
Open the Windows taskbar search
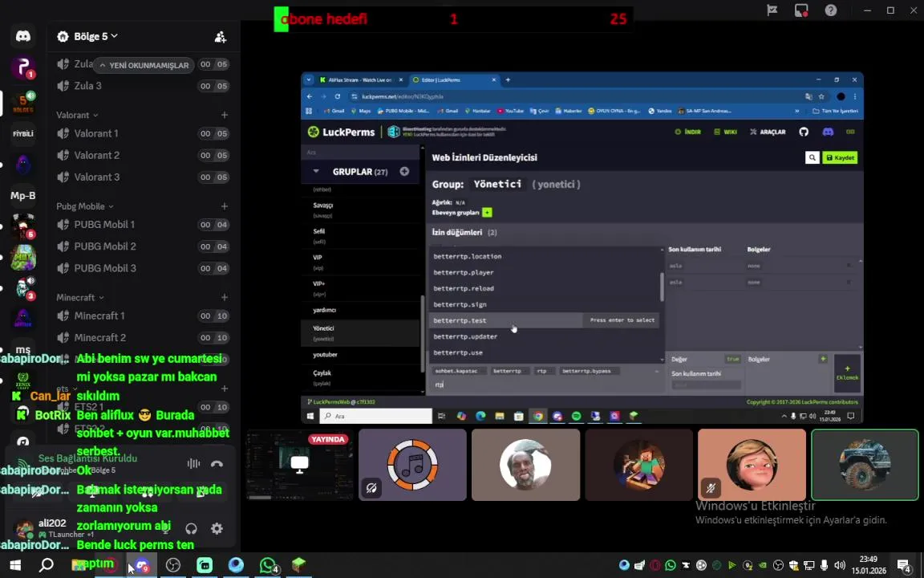point(46,565)
